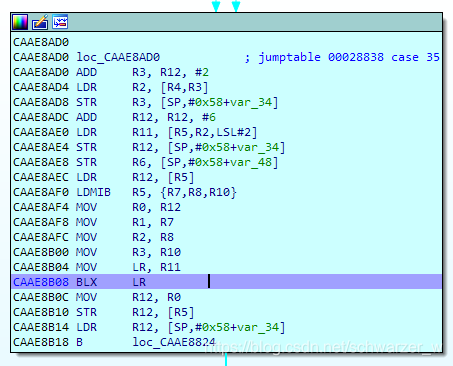
Task: Open the node color picker icon
Action: pyautogui.click(x=20, y=22)
